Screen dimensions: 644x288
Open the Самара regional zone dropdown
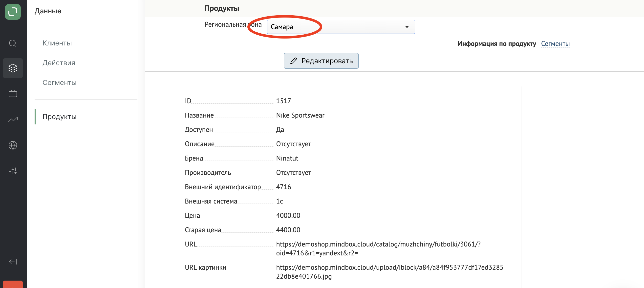click(x=341, y=27)
